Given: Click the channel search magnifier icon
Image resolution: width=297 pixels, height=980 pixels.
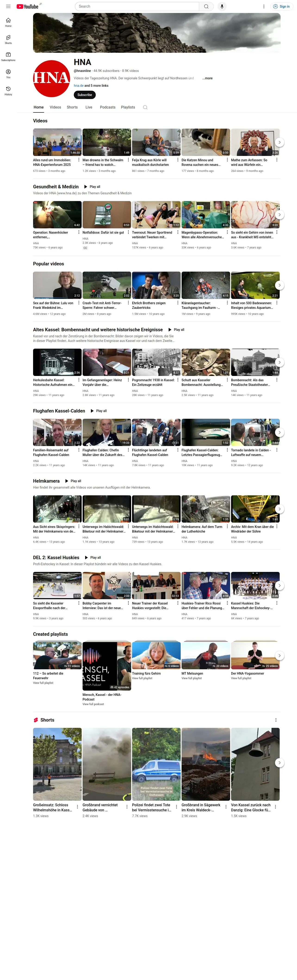Looking at the screenshot, I should click(145, 107).
